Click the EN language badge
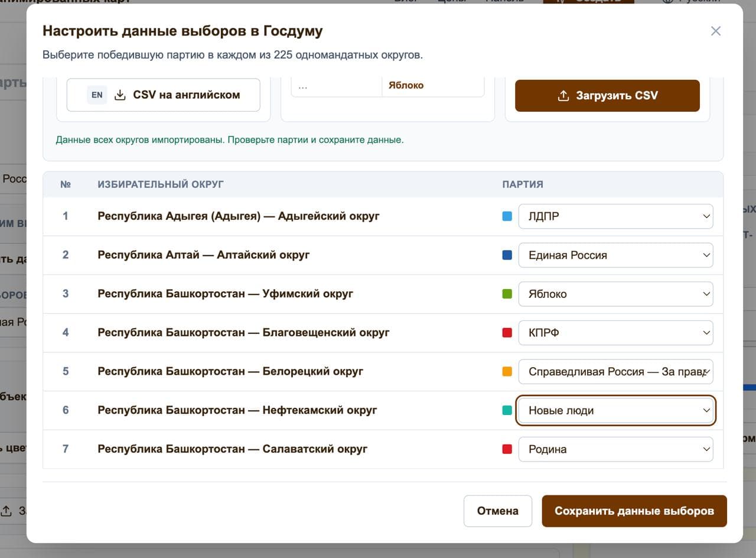Image resolution: width=756 pixels, height=558 pixels. [x=97, y=95]
